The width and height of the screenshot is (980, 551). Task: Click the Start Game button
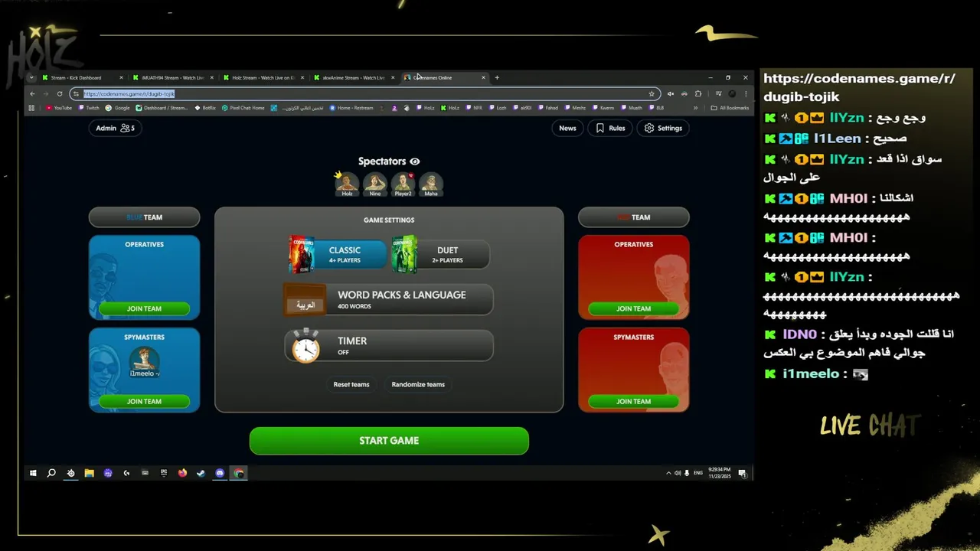pyautogui.click(x=389, y=441)
